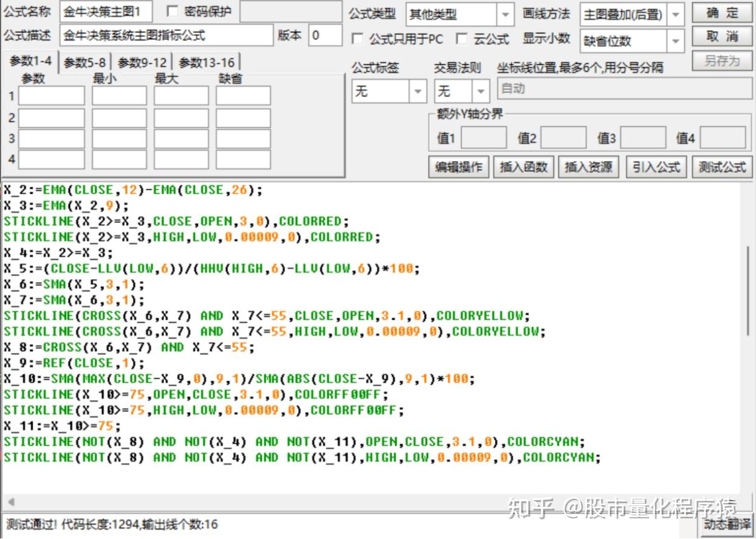Click row 4 parameter name field

(52, 159)
